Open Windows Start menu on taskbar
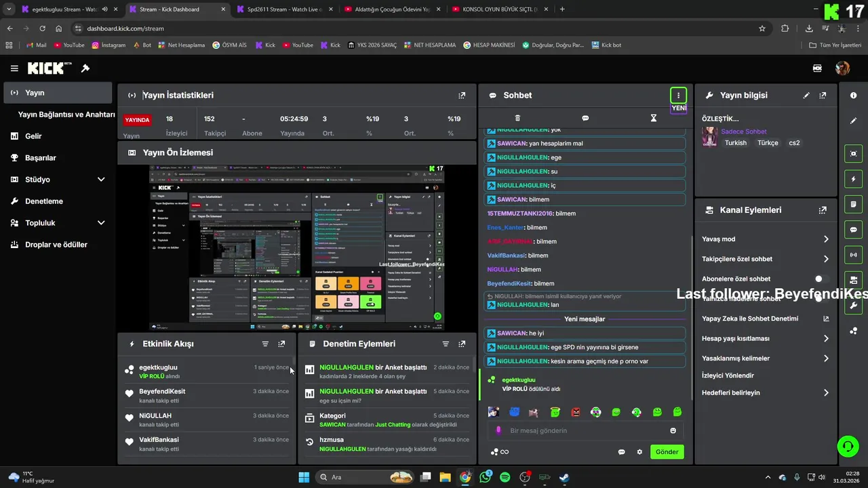868x488 pixels. click(304, 477)
